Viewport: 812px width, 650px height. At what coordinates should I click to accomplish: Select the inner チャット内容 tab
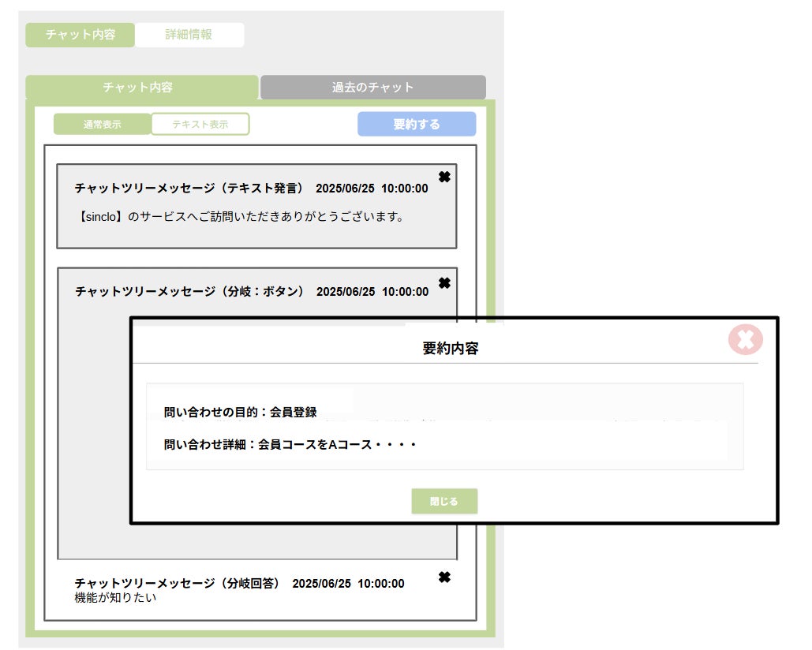(x=141, y=87)
